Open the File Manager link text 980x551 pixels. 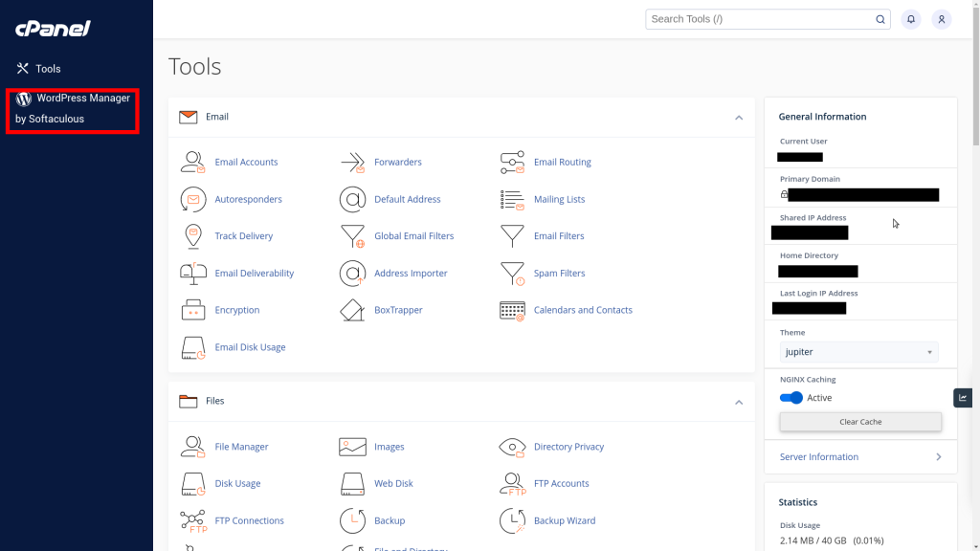click(241, 447)
